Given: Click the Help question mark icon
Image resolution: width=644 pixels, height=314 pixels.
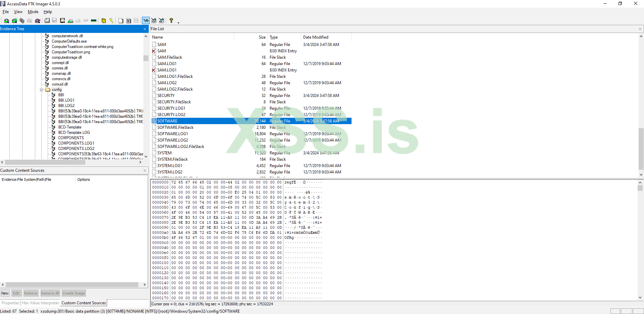Looking at the screenshot, I should click(x=171, y=21).
